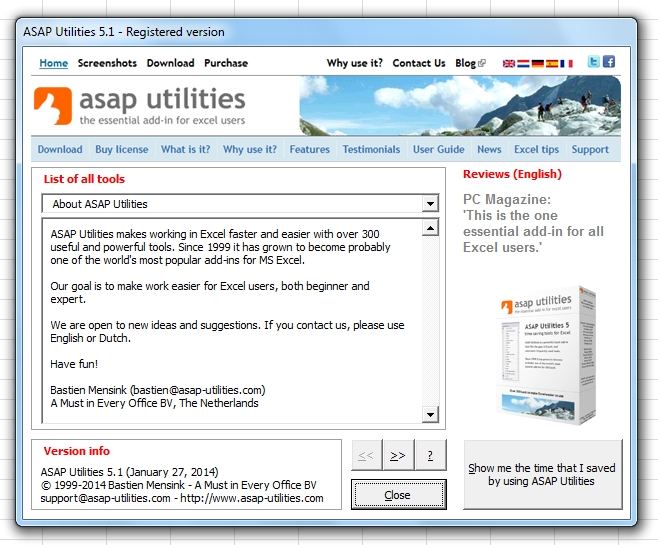Click the 'List of all tools' heading
The image size is (658, 545).
click(x=84, y=179)
